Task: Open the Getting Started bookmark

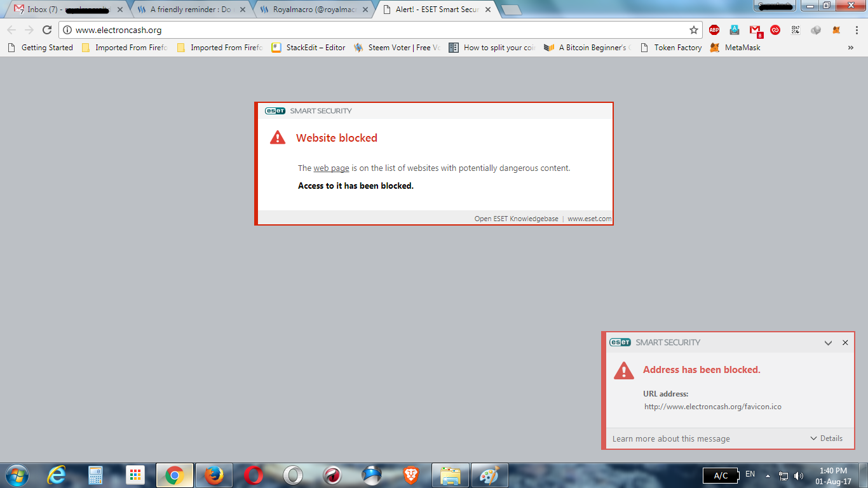Action: pos(41,48)
